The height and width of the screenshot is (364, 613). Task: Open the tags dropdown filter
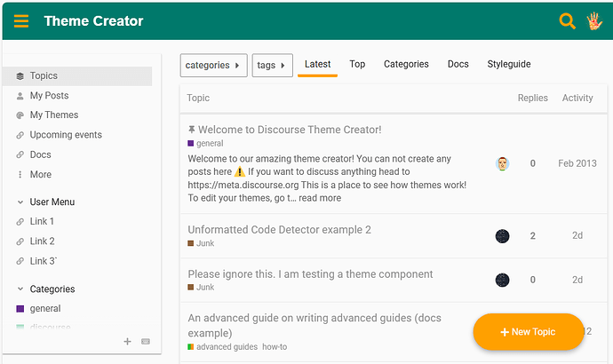pos(272,65)
